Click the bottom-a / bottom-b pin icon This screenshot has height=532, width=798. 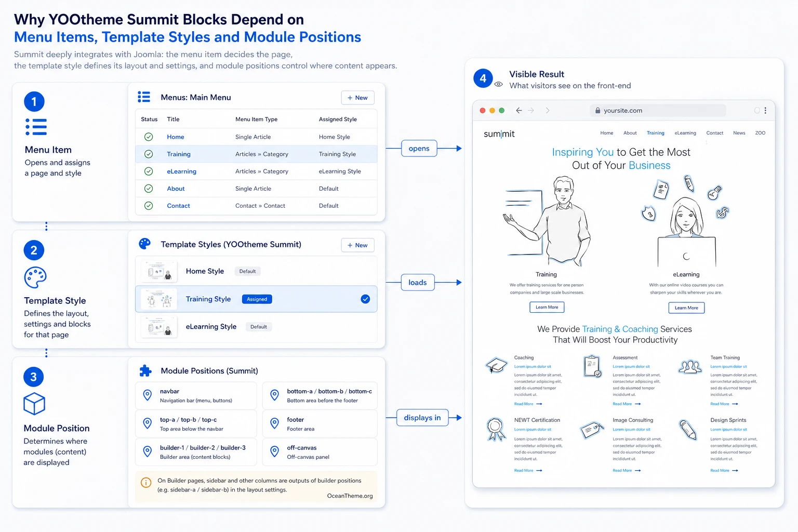point(275,395)
